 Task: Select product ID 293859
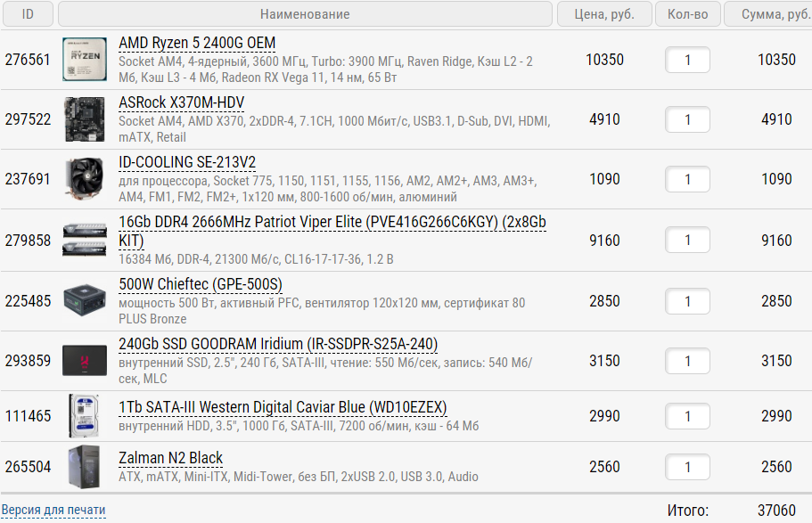(28, 361)
